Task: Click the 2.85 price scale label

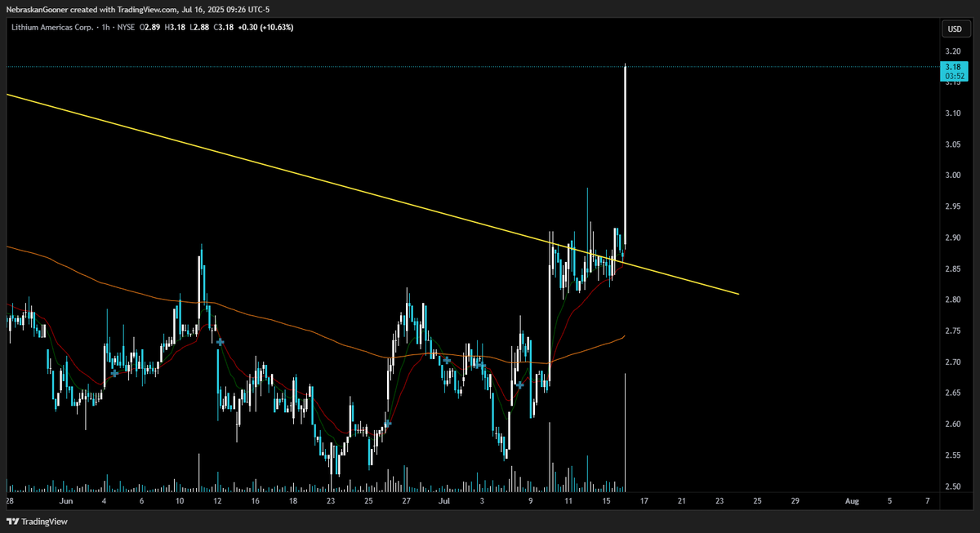Action: (x=952, y=269)
